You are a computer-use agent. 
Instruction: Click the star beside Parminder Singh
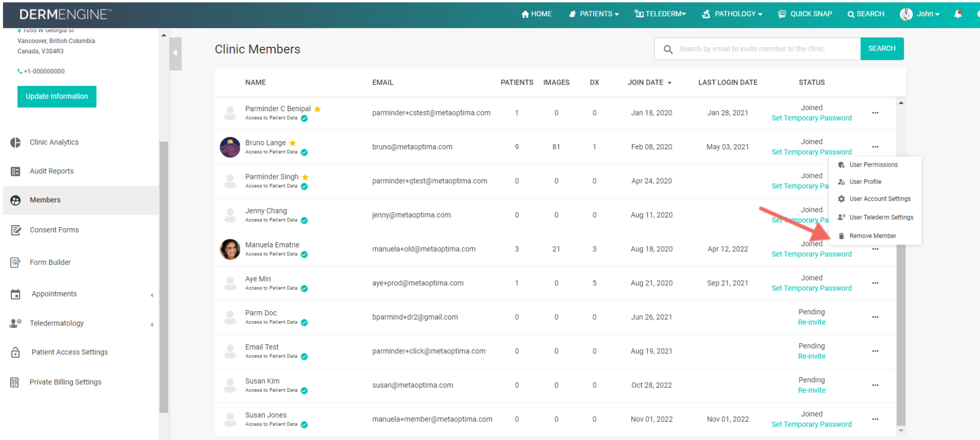pos(305,177)
